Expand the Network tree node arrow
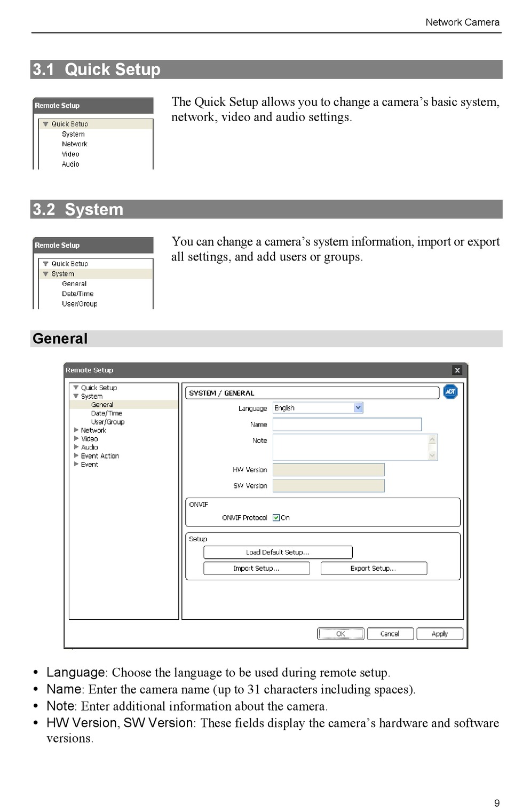This screenshot has height=812, width=507. (x=76, y=430)
